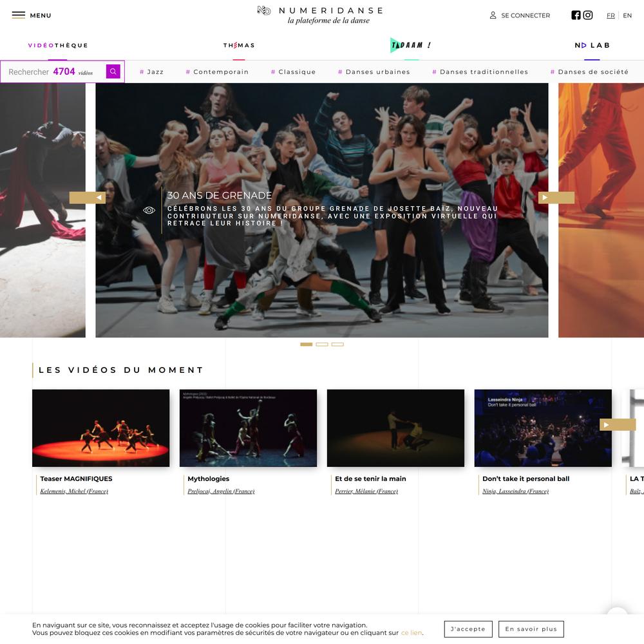Follow the 'ce lien' cookie link

[412, 633]
